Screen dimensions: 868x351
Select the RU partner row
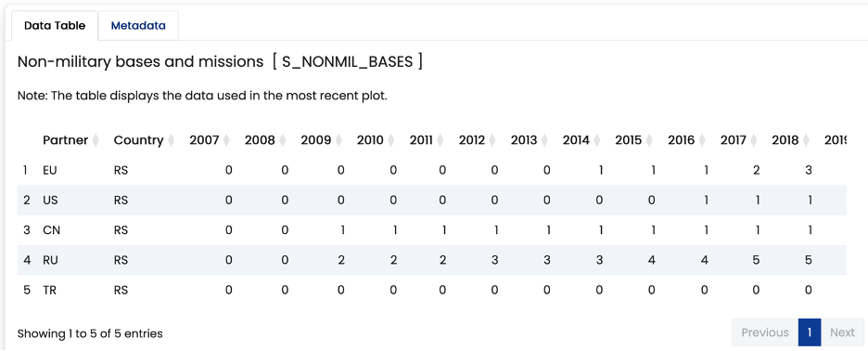(x=432, y=260)
